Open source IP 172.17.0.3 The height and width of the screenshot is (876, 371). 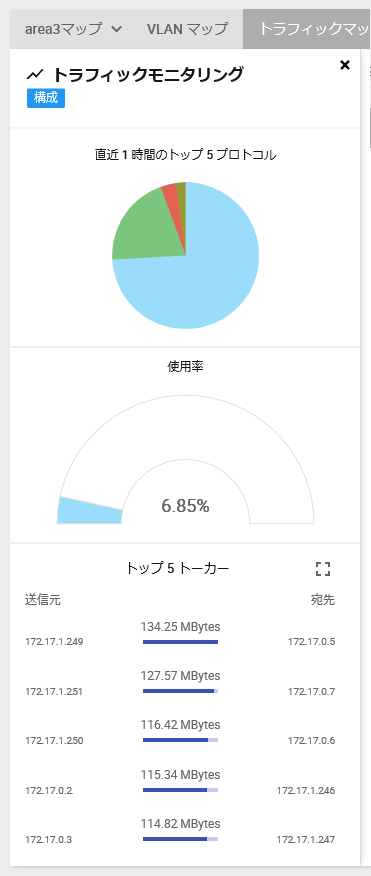(x=49, y=840)
